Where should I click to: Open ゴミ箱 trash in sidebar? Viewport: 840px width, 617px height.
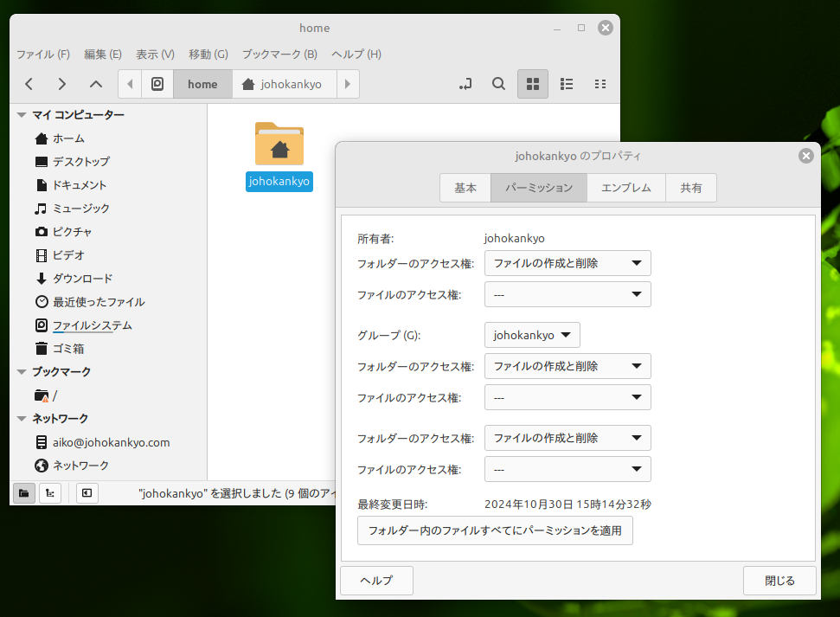[67, 349]
